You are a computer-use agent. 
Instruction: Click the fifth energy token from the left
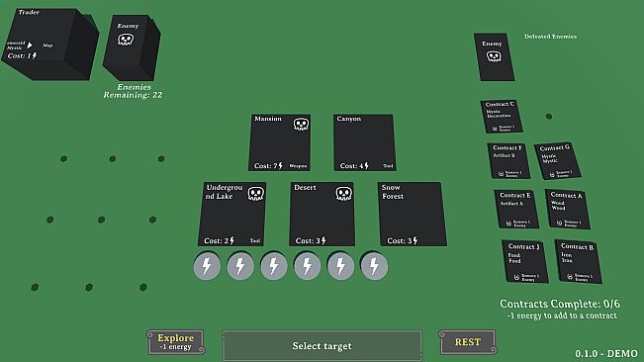point(341,266)
